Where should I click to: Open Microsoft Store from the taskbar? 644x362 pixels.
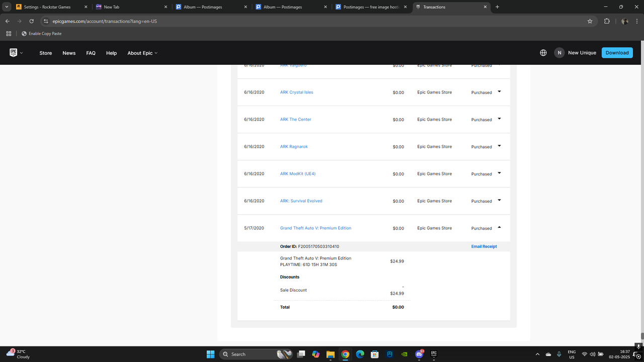(375, 354)
